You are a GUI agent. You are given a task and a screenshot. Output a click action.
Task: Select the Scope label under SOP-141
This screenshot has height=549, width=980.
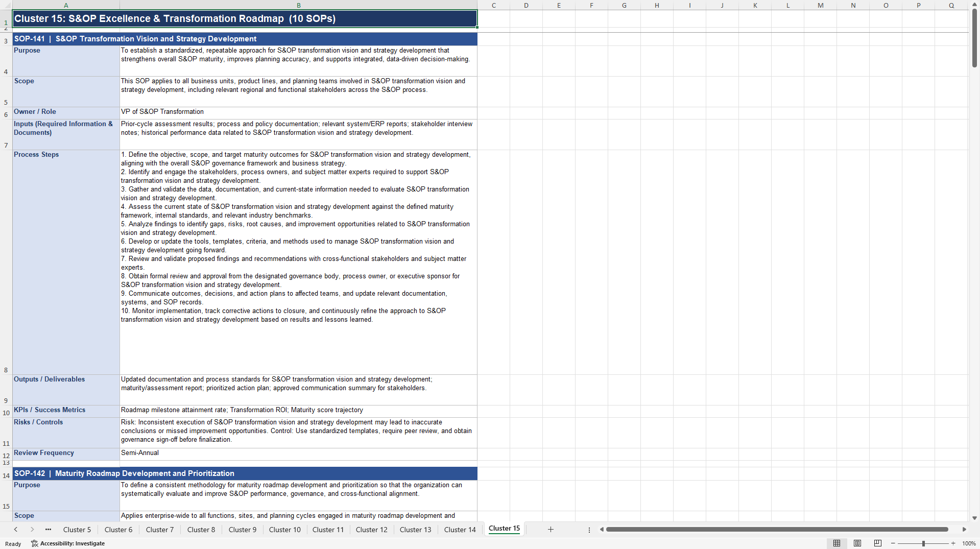66,91
